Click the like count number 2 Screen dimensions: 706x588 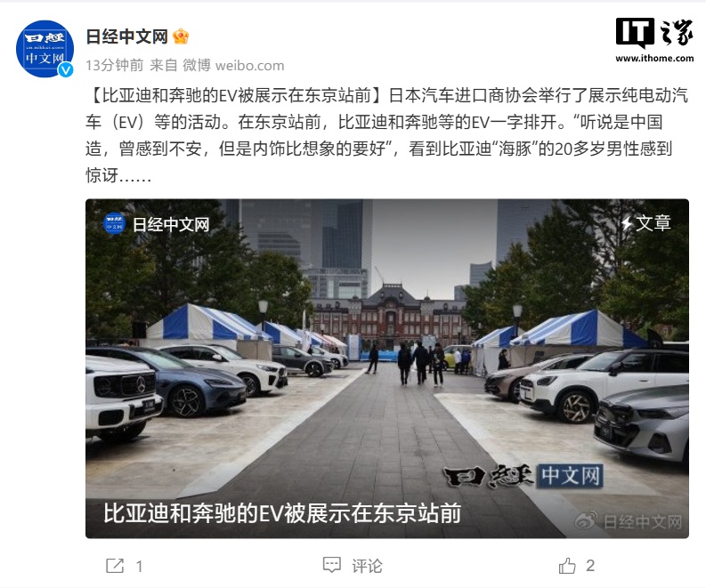[x=590, y=566]
